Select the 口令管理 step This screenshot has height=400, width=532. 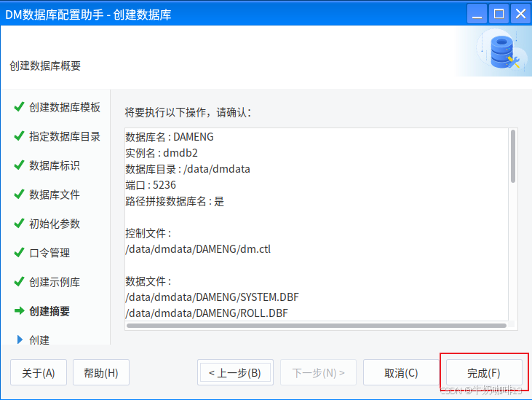(x=49, y=253)
